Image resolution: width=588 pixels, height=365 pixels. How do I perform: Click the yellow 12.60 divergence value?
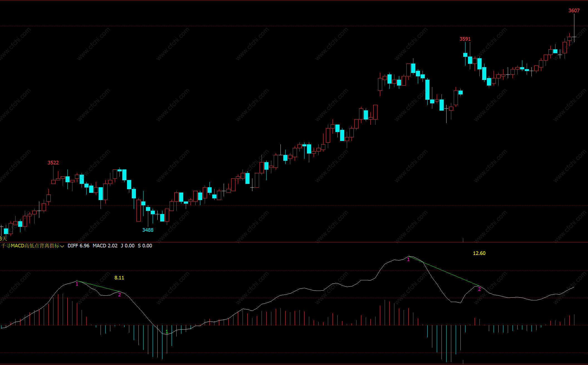point(479,253)
